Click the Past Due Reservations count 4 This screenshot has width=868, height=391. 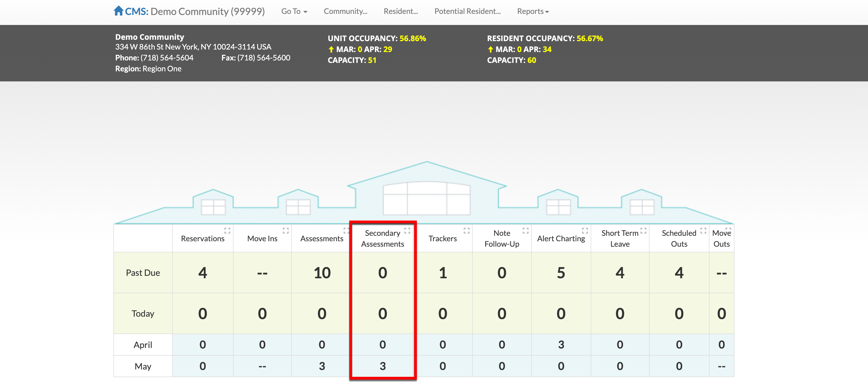point(202,273)
